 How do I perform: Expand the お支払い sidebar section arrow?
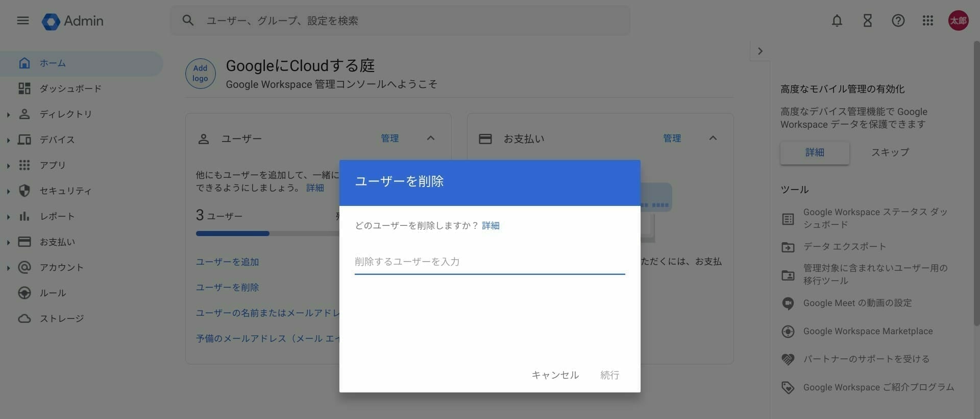coord(8,242)
